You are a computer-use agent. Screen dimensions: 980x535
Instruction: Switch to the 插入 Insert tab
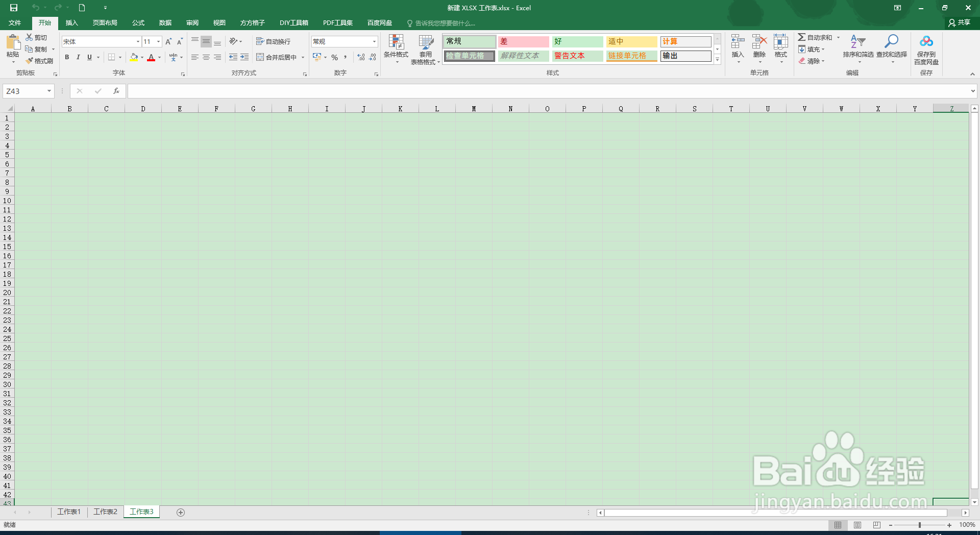[71, 23]
